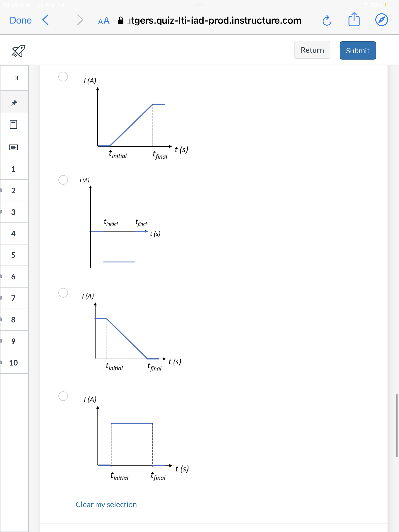Open the flagged-card icon in the sidebar

[x=14, y=124]
